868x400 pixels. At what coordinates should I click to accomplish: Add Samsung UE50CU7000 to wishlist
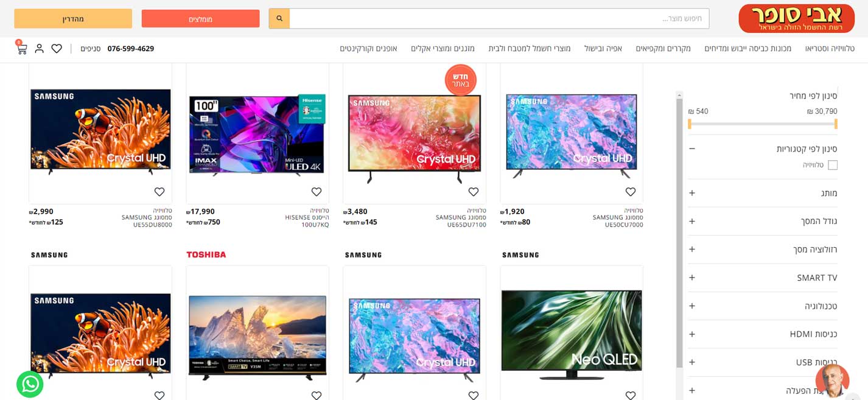click(x=631, y=192)
